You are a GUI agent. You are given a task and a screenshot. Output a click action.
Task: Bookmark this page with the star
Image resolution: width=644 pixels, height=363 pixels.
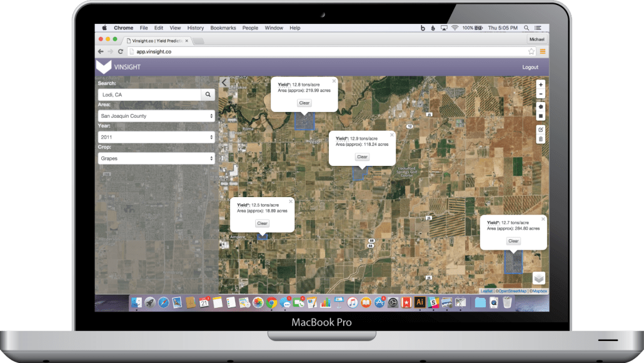coord(531,51)
